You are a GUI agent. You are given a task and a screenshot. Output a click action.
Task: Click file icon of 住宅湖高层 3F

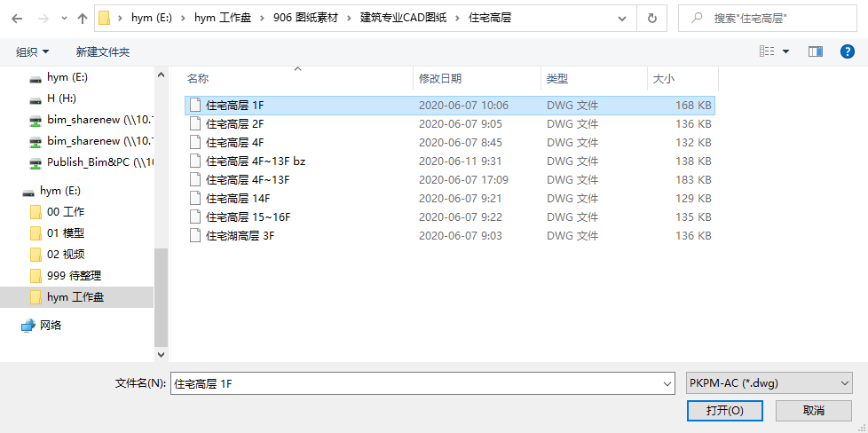pos(194,235)
